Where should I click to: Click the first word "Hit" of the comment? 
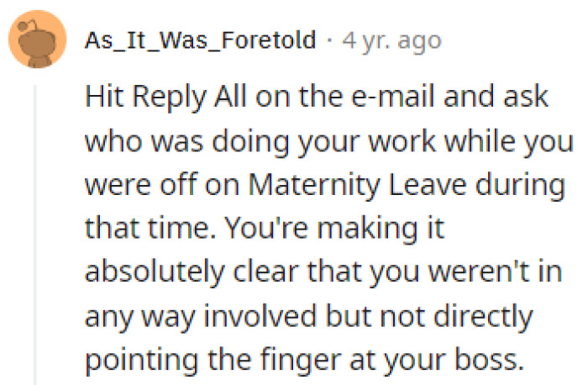(102, 98)
